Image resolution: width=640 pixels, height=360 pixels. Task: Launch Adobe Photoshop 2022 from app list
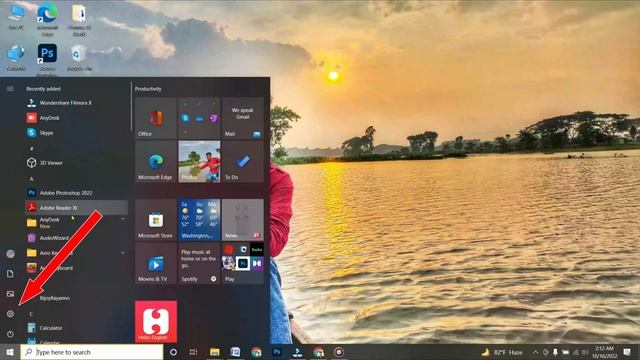pos(76,193)
